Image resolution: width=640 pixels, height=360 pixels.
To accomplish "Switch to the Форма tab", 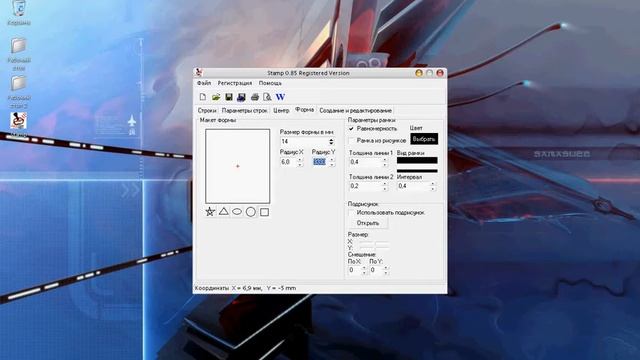I will click(x=304, y=110).
